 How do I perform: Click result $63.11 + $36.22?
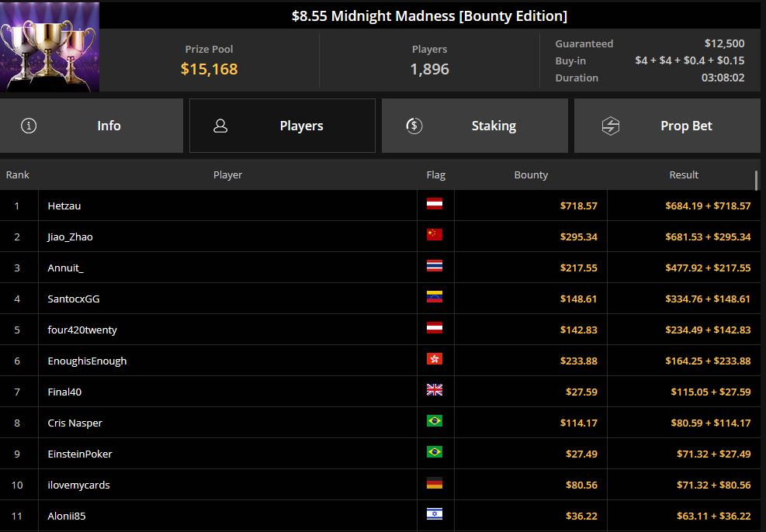coord(714,516)
